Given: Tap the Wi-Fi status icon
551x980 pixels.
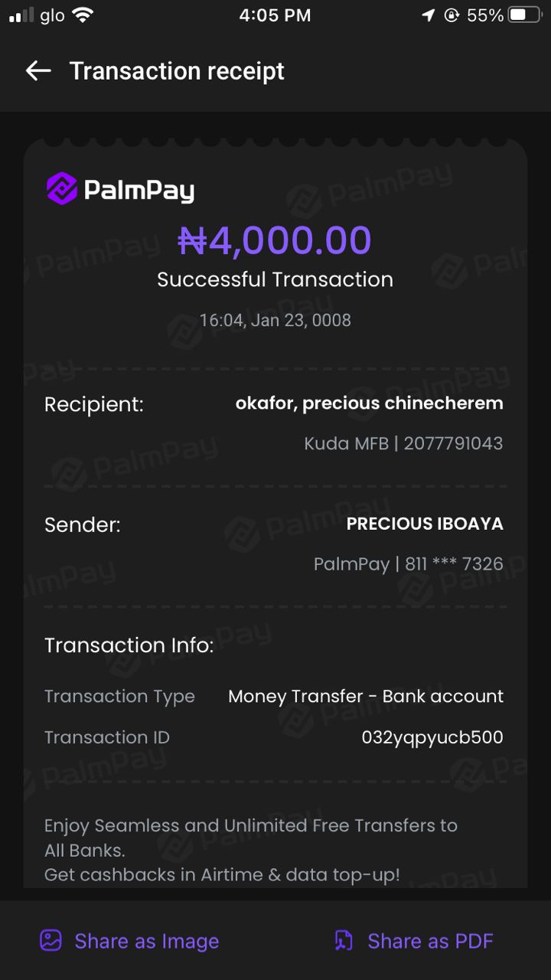Looking at the screenshot, I should (83, 15).
